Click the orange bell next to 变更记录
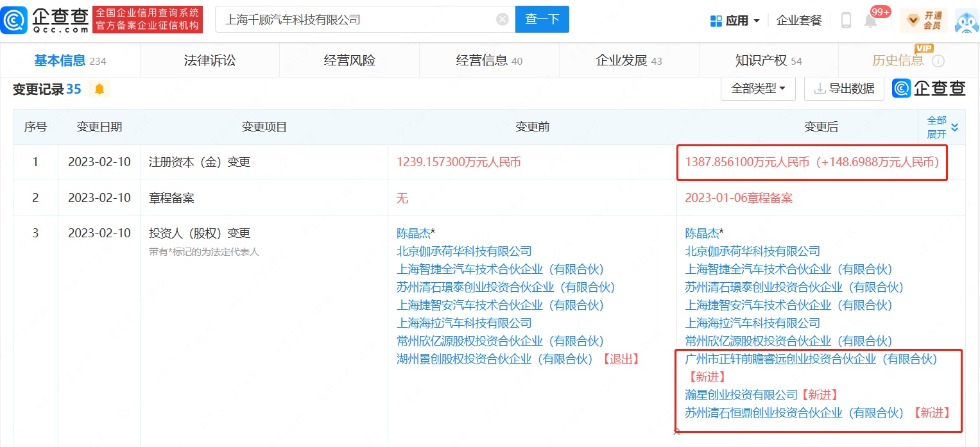The width and height of the screenshot is (980, 447). (x=99, y=89)
